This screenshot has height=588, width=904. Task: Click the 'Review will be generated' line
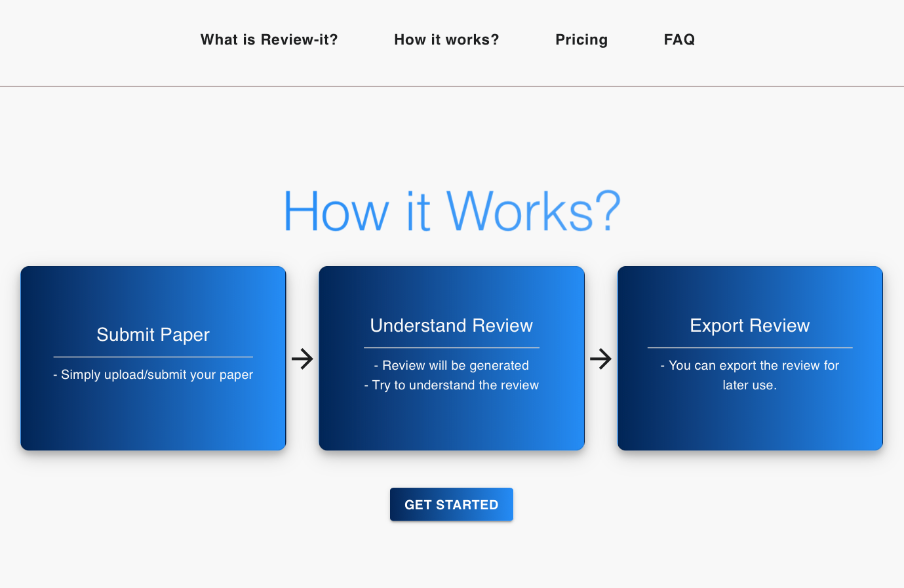[452, 366]
